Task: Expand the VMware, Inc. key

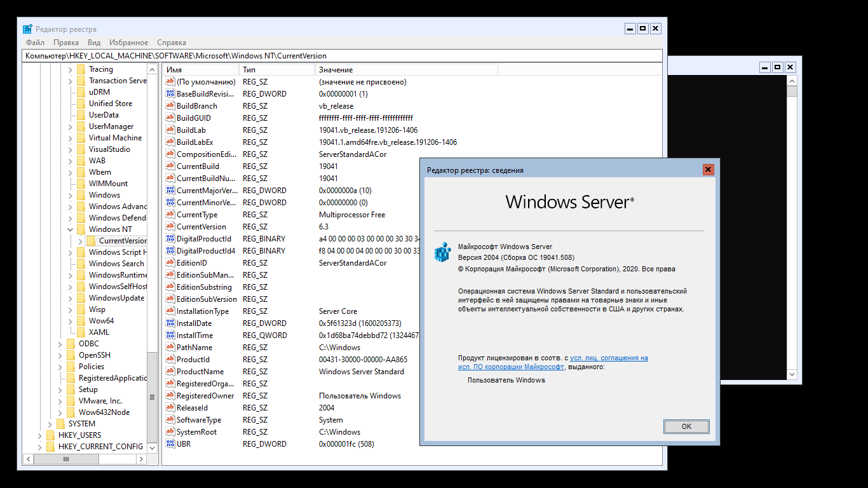Action: (x=60, y=401)
